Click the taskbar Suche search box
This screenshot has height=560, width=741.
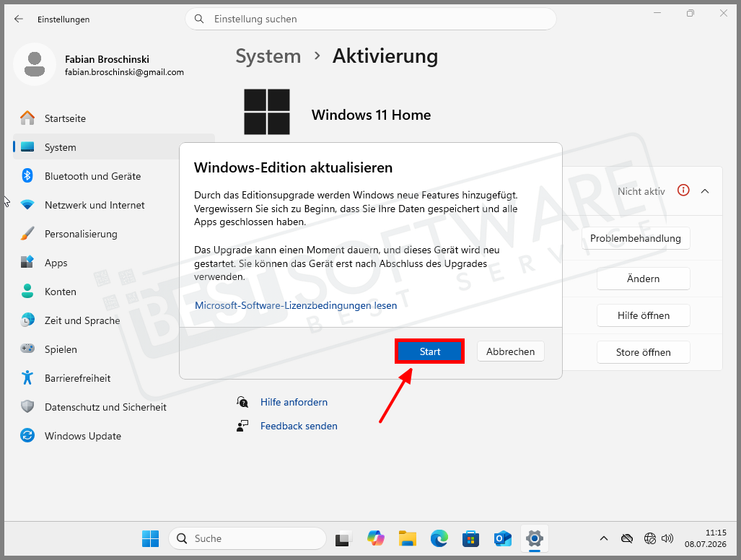pos(247,538)
